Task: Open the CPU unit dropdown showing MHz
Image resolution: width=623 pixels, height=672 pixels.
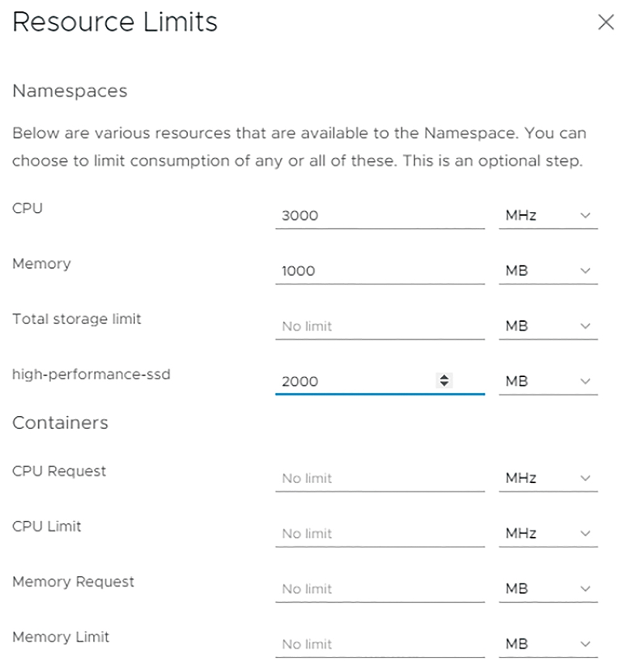Action: tap(548, 216)
